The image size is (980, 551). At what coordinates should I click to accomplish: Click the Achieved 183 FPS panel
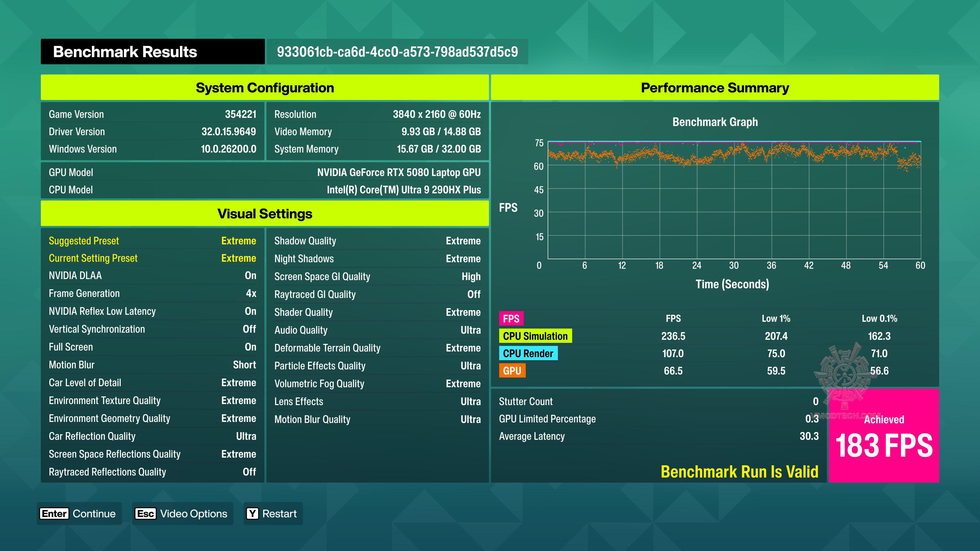pyautogui.click(x=884, y=436)
